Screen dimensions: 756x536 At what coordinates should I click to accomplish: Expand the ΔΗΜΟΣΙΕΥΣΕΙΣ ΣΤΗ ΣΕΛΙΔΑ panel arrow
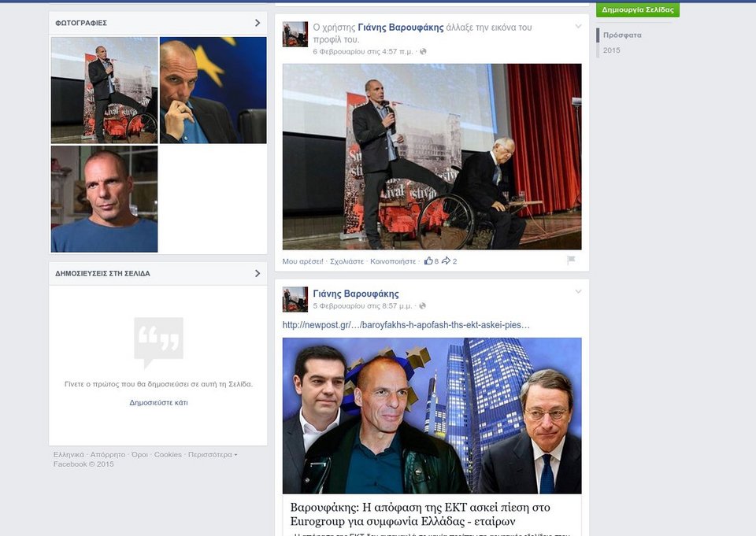pos(256,273)
